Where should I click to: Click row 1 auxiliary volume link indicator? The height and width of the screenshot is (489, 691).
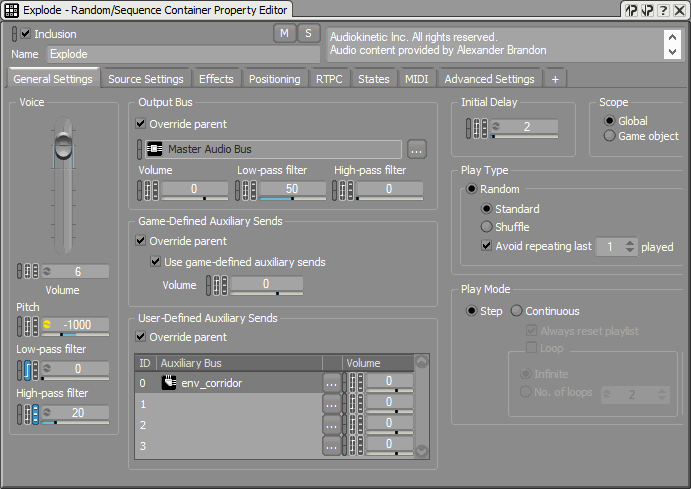[x=346, y=404]
